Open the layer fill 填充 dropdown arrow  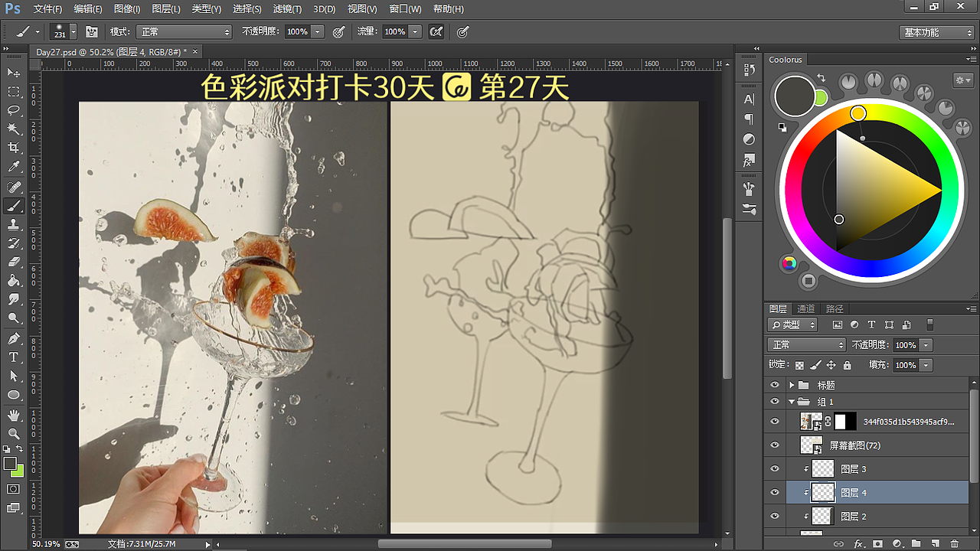pos(926,365)
